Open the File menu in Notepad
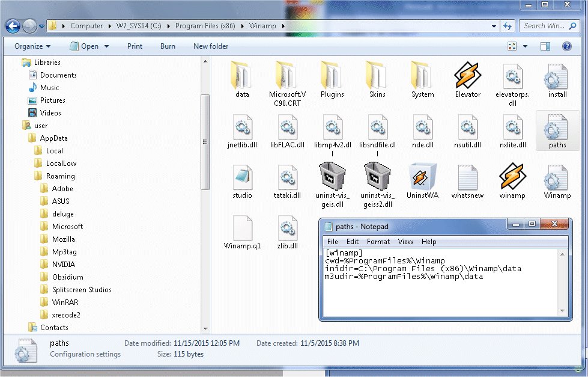 coord(332,242)
